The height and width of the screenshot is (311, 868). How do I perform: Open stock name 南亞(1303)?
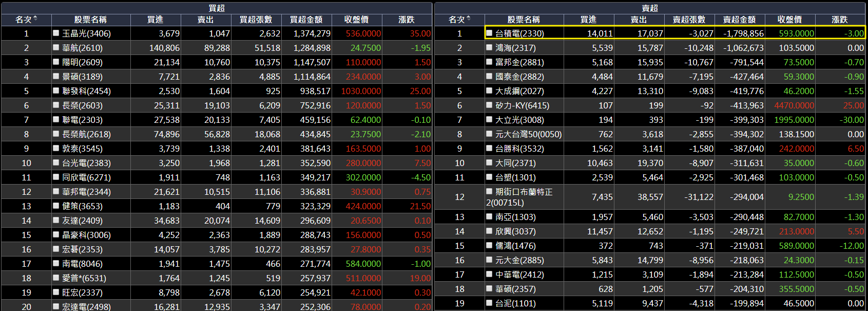tap(515, 217)
